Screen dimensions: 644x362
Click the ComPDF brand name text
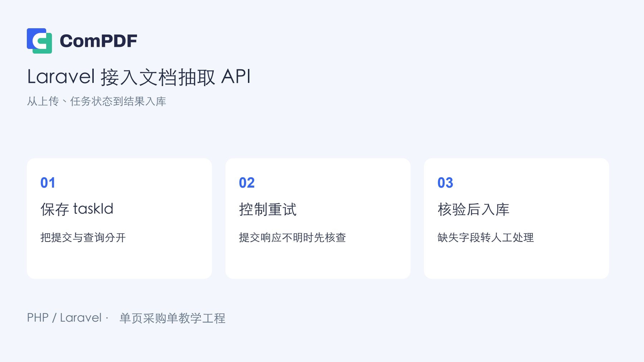98,41
